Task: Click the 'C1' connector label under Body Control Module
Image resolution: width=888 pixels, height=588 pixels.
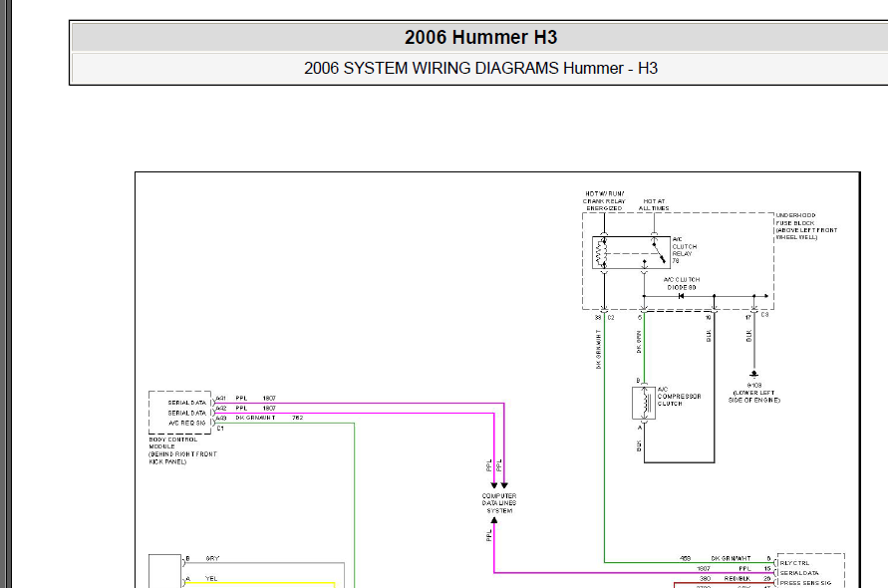Action: coord(220,429)
